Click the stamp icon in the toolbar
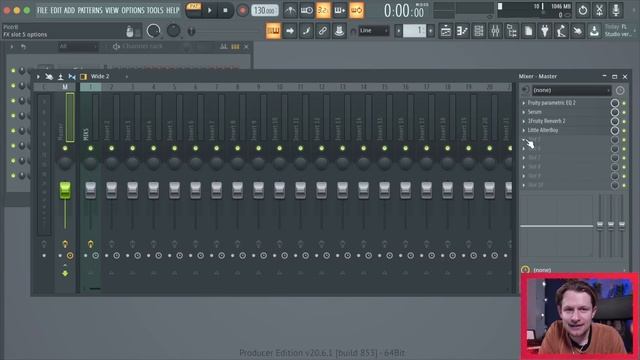 click(x=339, y=31)
